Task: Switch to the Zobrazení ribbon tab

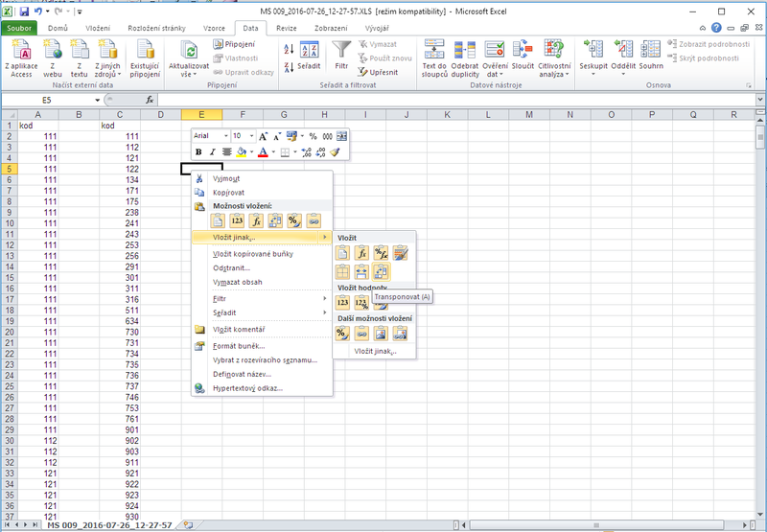Action: 331,28
